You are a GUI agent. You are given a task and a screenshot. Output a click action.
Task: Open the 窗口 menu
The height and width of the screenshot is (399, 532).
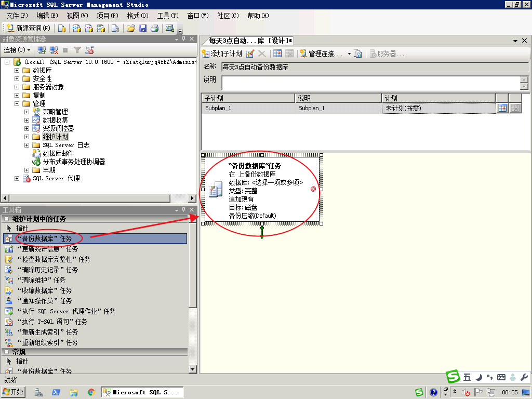click(198, 16)
